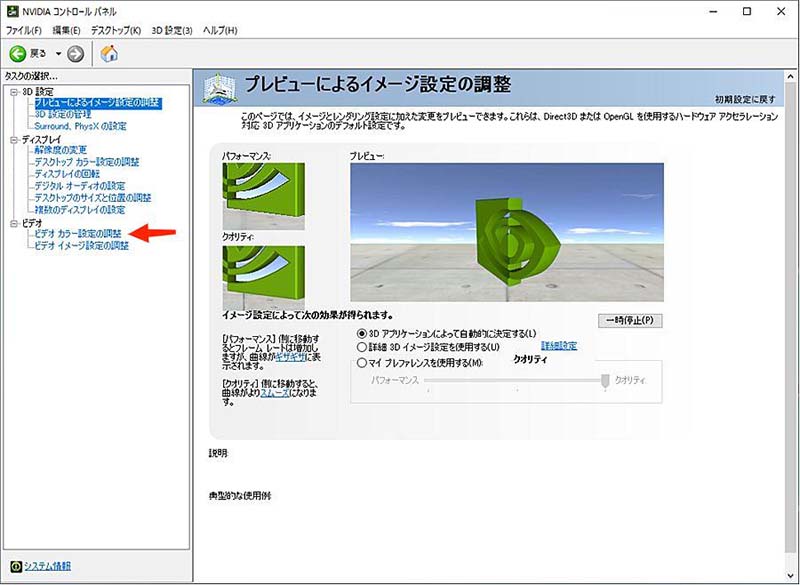Click the クオリティ preview thumbnail
This screenshot has width=800, height=585.
(x=263, y=276)
